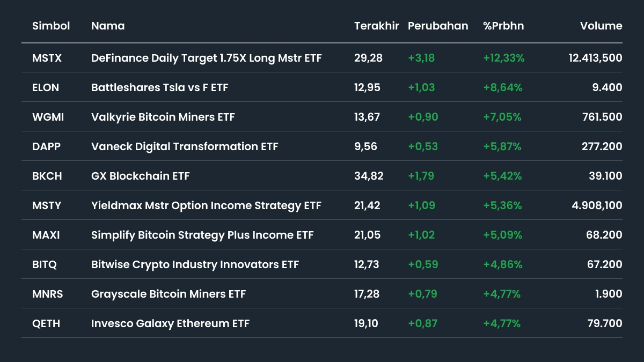Sort by Volume column header
This screenshot has width=644, height=362.
601,26
